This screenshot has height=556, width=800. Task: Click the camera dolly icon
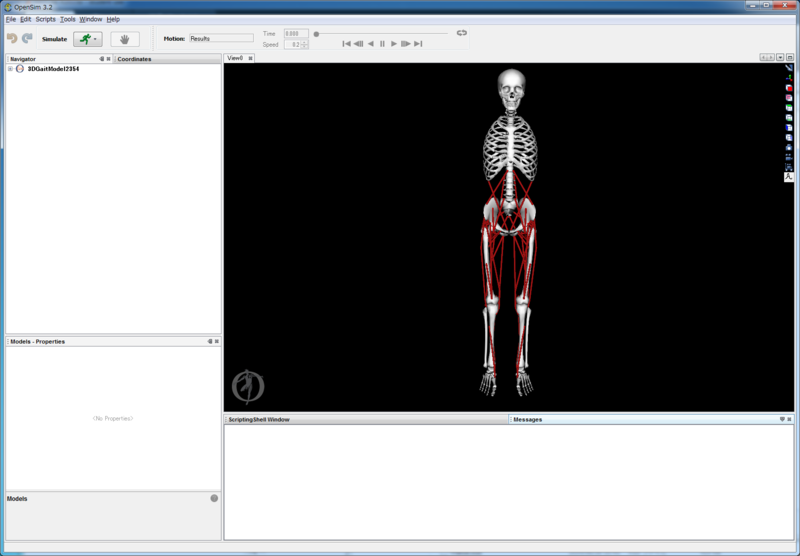click(789, 167)
